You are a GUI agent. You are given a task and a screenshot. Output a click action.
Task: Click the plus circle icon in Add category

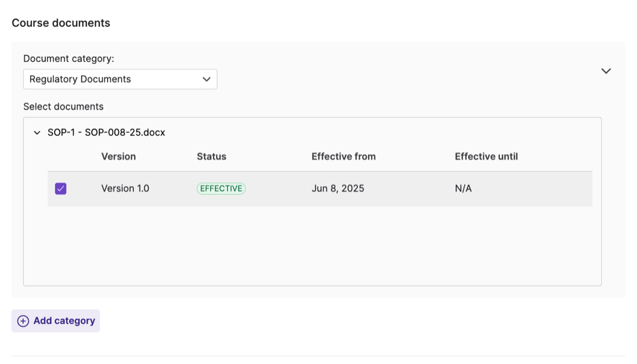(x=23, y=321)
